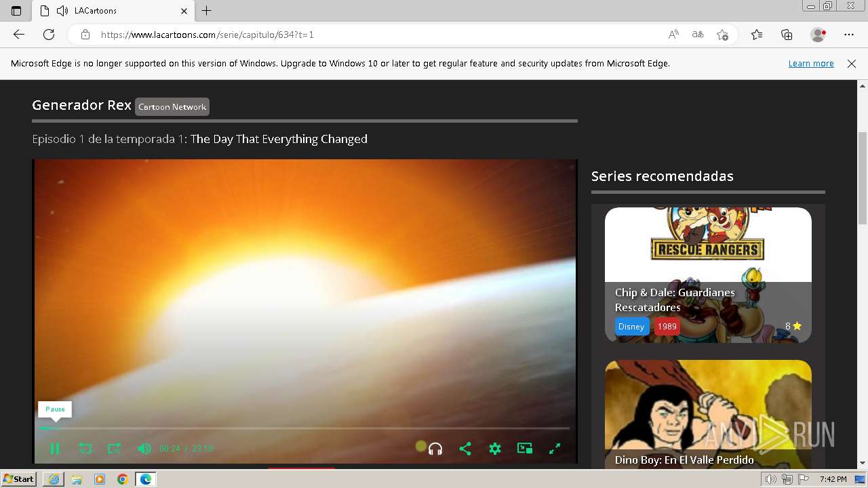Click page scrollbar up arrow
Screen dimensions: 868x488
(863, 86)
